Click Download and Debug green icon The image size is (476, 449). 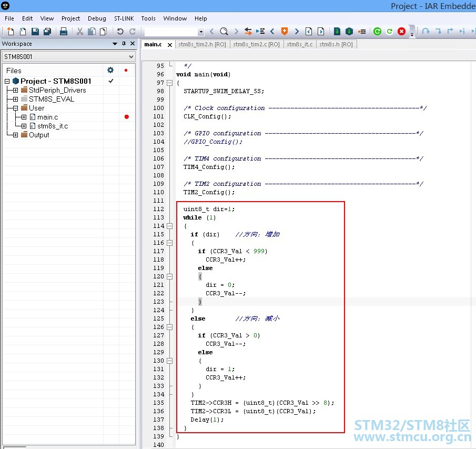point(377,31)
